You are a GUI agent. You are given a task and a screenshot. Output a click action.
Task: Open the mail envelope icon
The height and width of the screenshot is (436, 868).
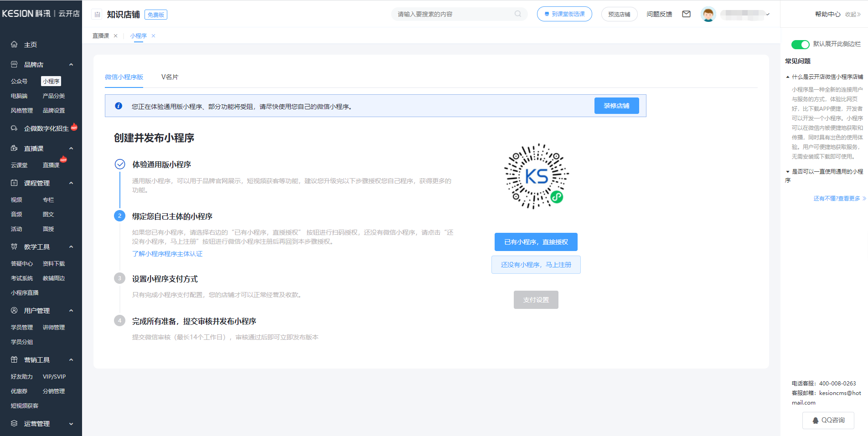(686, 14)
